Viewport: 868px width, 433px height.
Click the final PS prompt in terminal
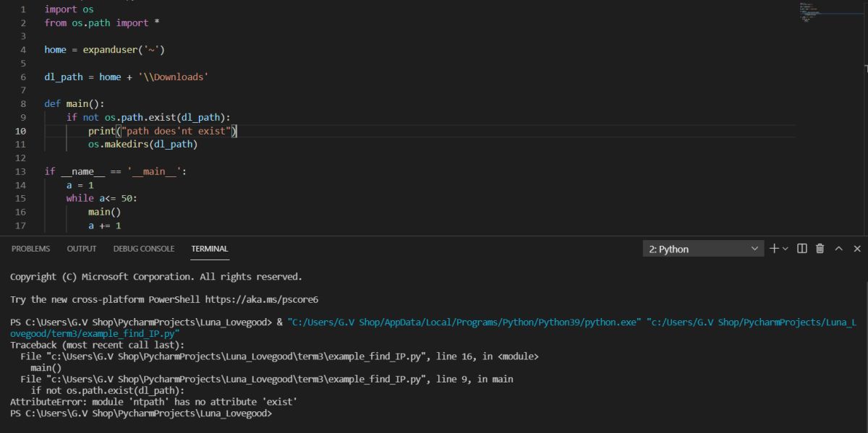141,413
